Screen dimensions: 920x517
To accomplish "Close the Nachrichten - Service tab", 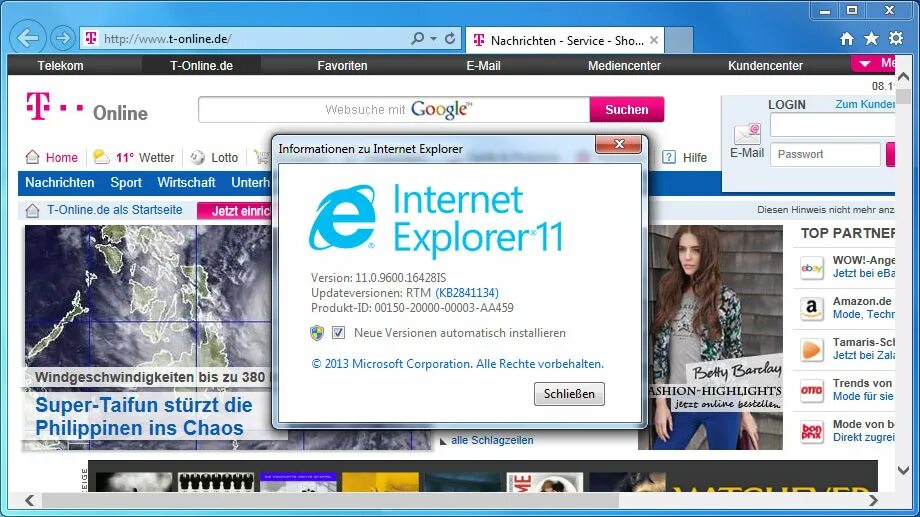I will click(x=654, y=40).
